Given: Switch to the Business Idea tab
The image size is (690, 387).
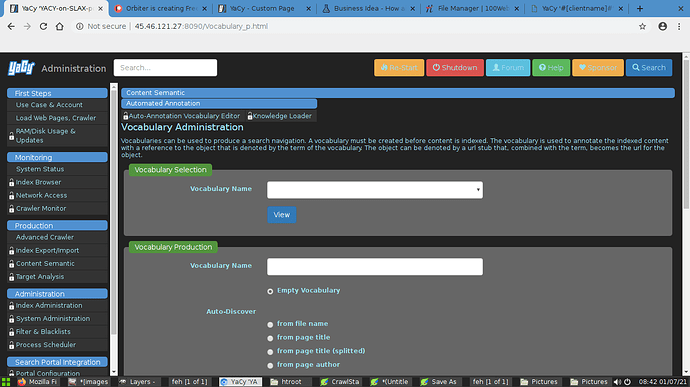Looking at the screenshot, I should 369,8.
